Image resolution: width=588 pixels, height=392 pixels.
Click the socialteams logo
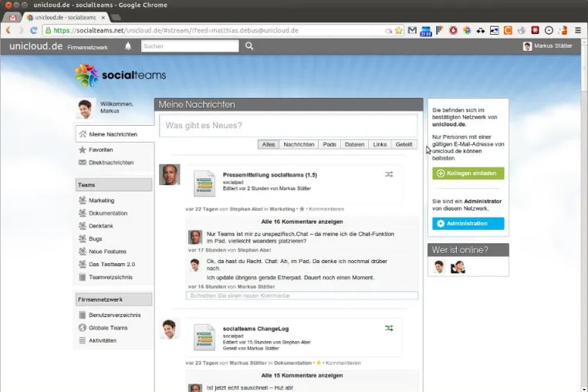(x=120, y=75)
